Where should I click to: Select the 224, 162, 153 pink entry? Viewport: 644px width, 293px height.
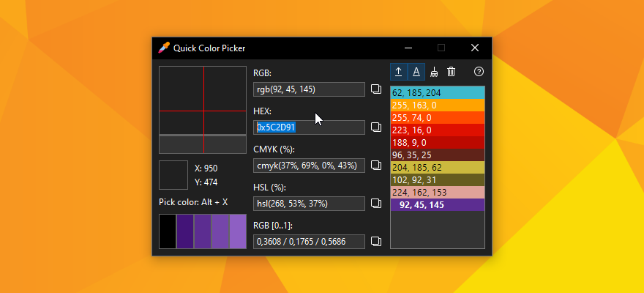click(437, 193)
